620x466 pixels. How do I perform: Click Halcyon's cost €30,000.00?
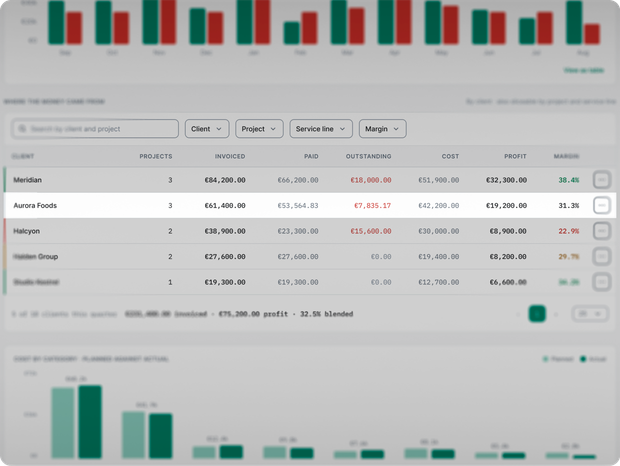point(439,231)
